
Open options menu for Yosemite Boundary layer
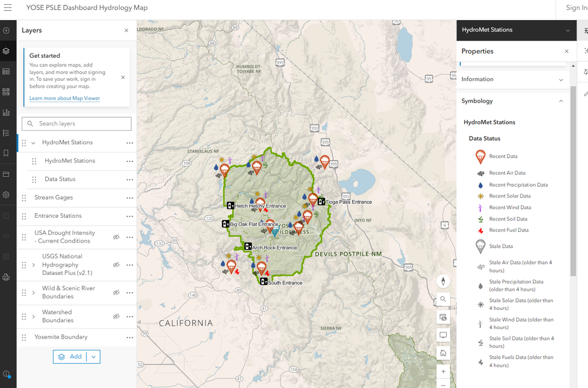[x=130, y=337]
